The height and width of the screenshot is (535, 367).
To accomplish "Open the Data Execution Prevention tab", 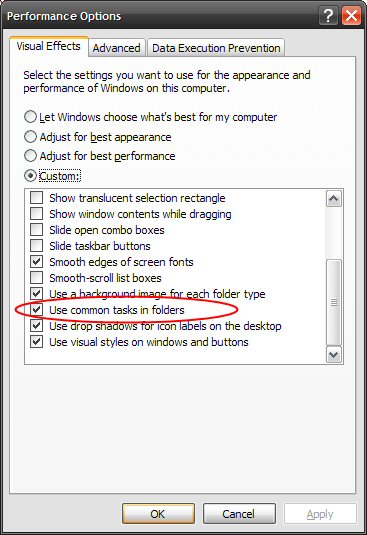I will [x=216, y=48].
